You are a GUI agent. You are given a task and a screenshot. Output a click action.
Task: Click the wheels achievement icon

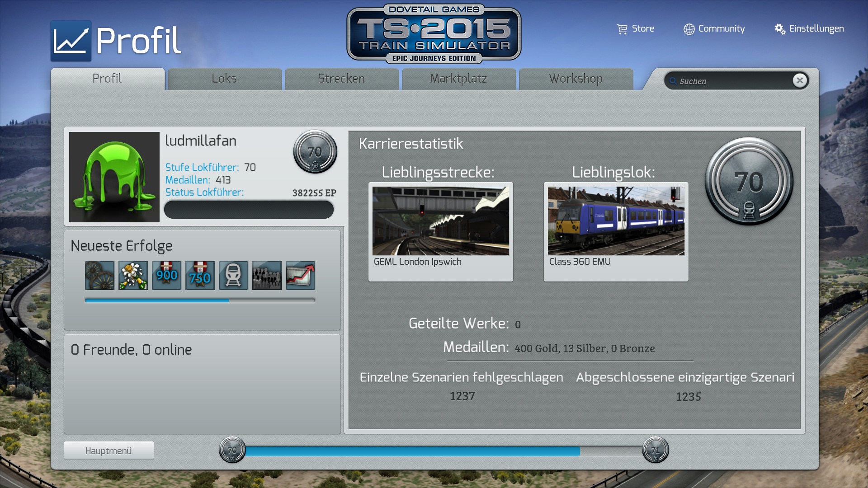(x=99, y=275)
